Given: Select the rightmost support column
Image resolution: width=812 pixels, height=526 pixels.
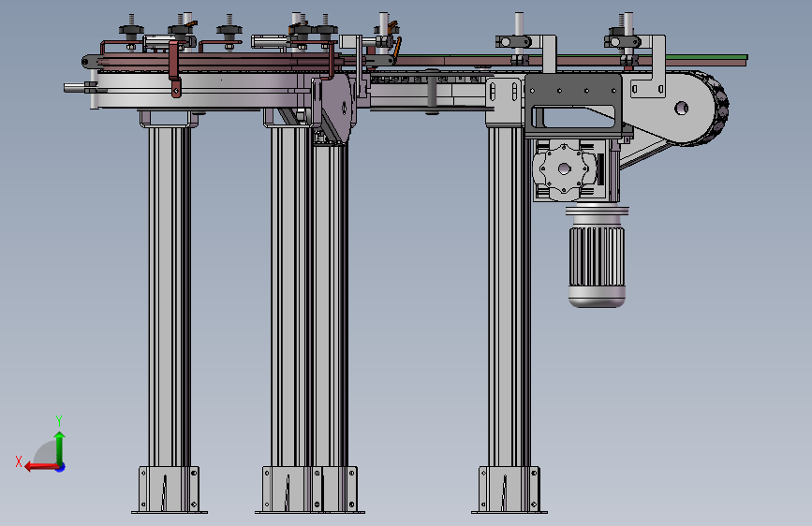Looking at the screenshot, I should point(509,296).
